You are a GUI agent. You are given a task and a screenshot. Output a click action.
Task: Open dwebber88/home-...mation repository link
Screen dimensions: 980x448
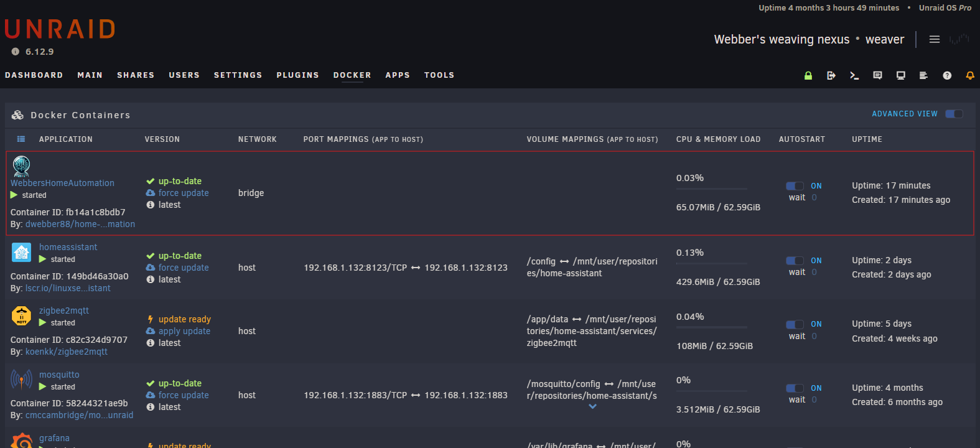80,224
